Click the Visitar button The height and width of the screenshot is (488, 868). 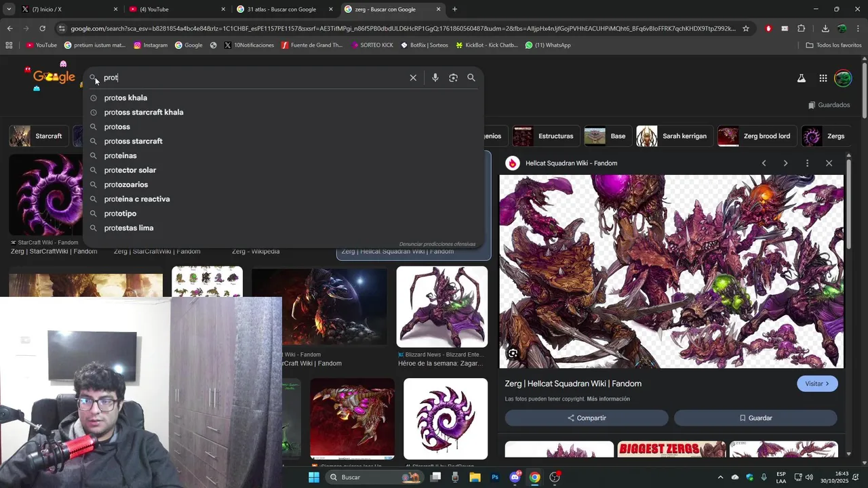click(x=817, y=384)
